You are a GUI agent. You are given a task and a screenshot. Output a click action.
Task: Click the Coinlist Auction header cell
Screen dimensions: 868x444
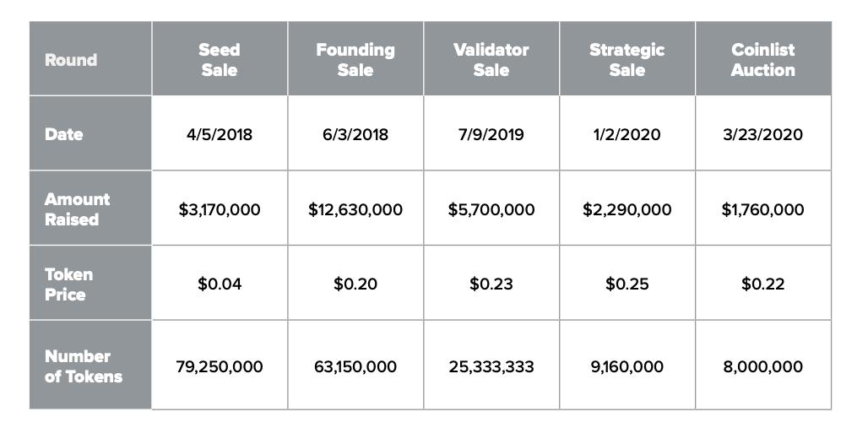pyautogui.click(x=763, y=60)
